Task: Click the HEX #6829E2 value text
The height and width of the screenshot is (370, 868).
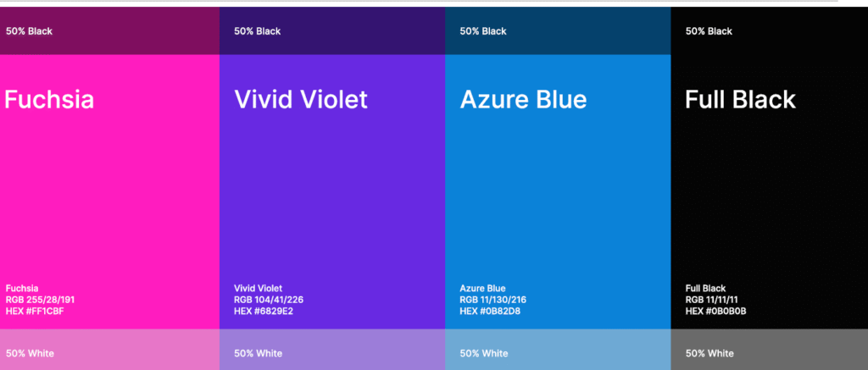Action: pyautogui.click(x=264, y=312)
